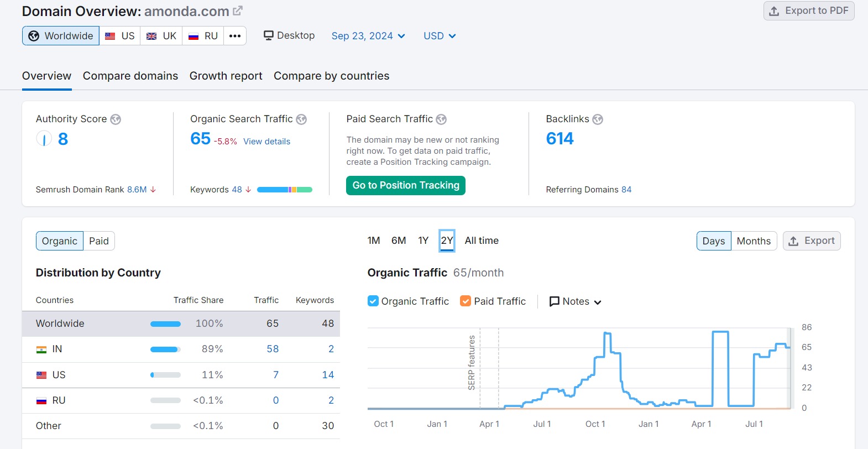Screen dimensions: 868x449
Task: Click the Desktop monitor icon
Action: click(x=269, y=35)
